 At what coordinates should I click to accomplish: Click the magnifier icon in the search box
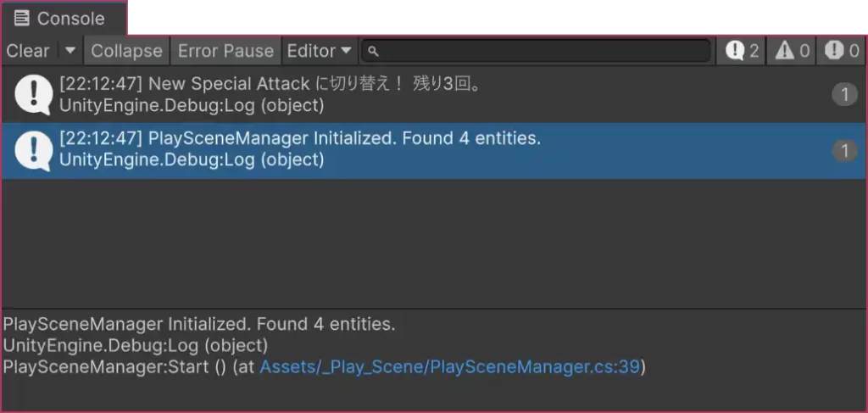click(373, 52)
